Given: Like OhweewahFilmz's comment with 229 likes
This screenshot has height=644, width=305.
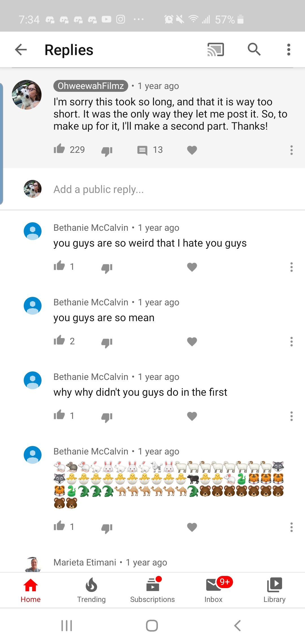Looking at the screenshot, I should (59, 149).
